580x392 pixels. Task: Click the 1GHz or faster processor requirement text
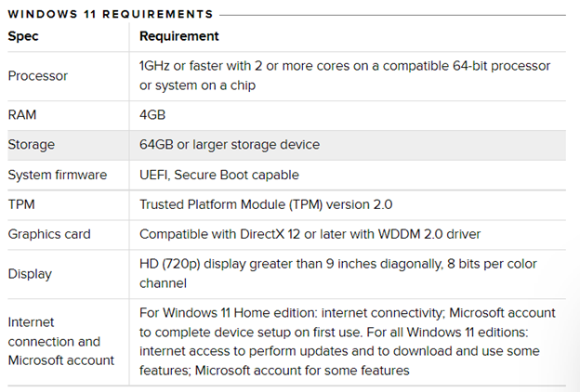[x=345, y=75]
